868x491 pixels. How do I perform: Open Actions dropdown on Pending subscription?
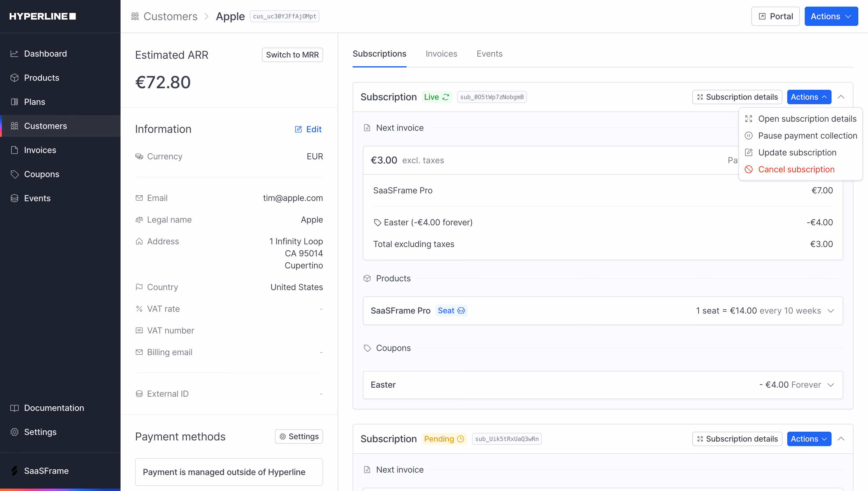pos(809,439)
